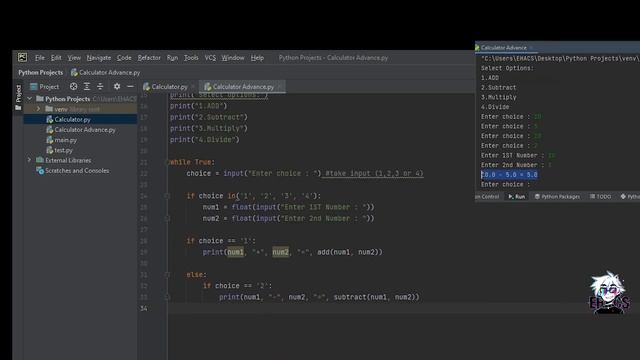Switch to the Calculator.py editor tab
Image resolution: width=640 pixels, height=360 pixels.
(169, 87)
